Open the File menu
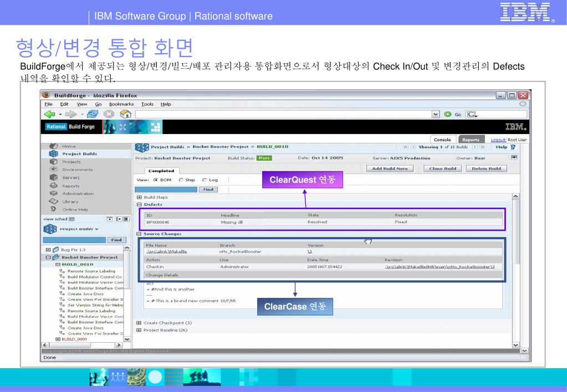 point(48,104)
